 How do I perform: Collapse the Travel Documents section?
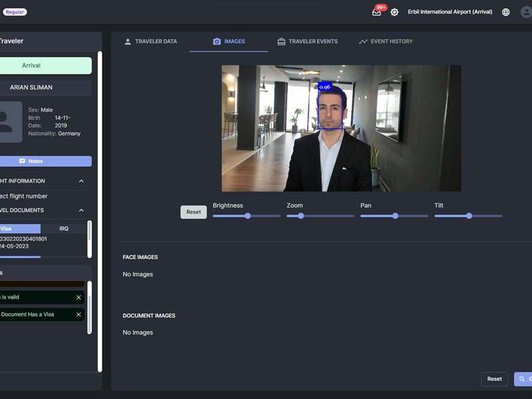pos(81,210)
